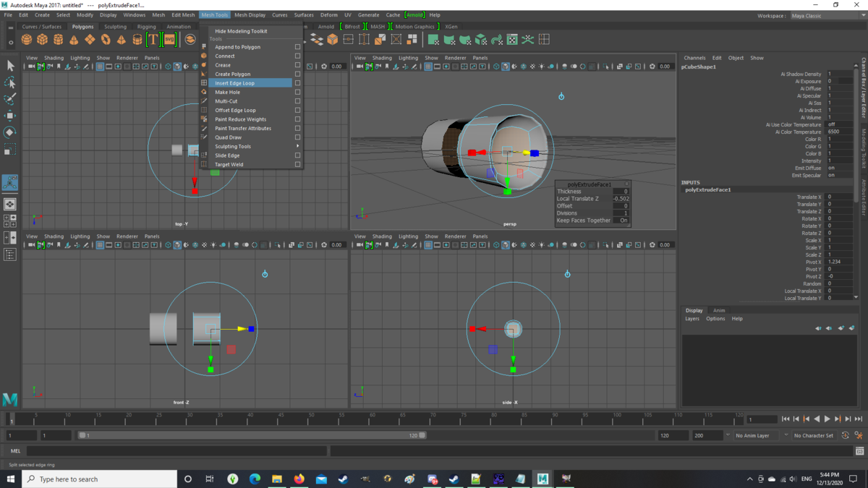Choose Hide Modeling Toolkit menu entry
Screen dimensions: 868x488
click(241, 31)
